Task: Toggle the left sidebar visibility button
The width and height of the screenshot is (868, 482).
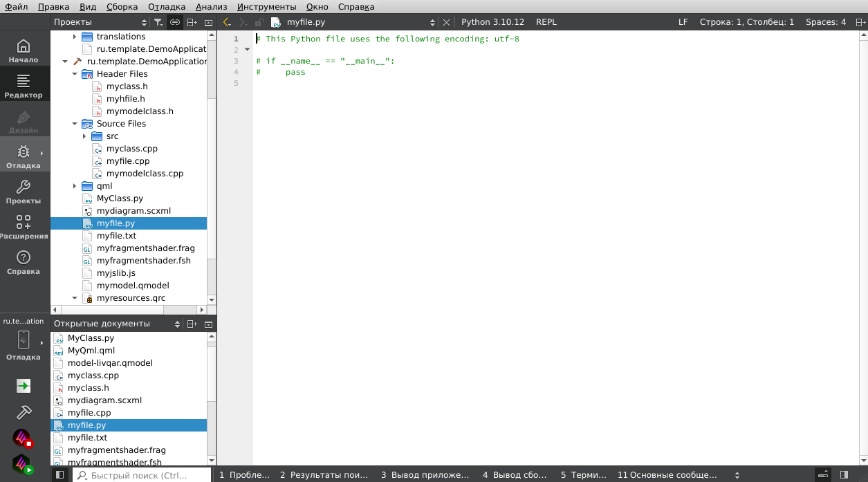Action: coord(60,475)
